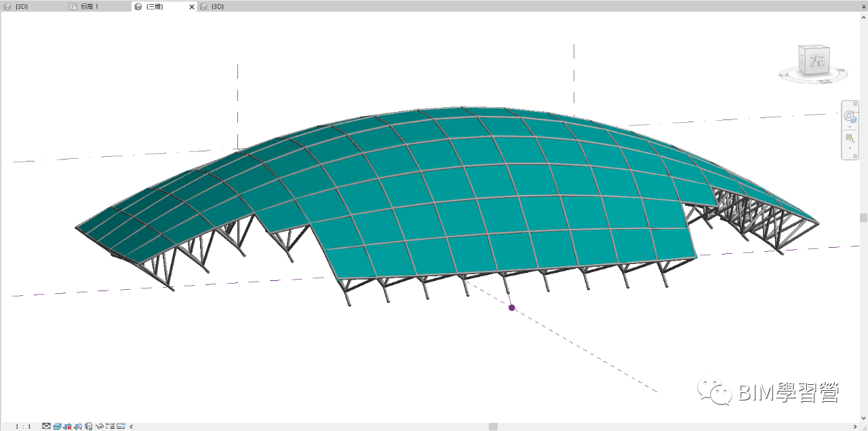Click the horizontal scrollbar thumb
This screenshot has width=868, height=431.
494,427
